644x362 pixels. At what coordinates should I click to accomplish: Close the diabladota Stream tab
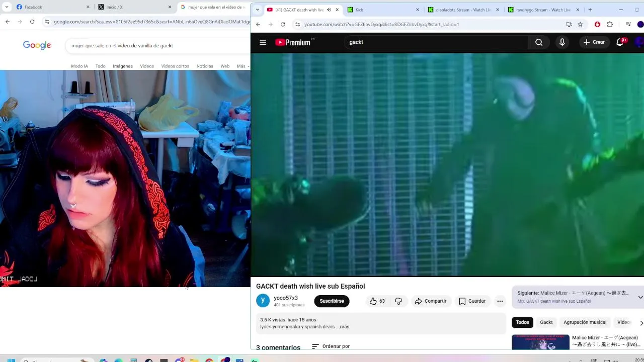498,10
